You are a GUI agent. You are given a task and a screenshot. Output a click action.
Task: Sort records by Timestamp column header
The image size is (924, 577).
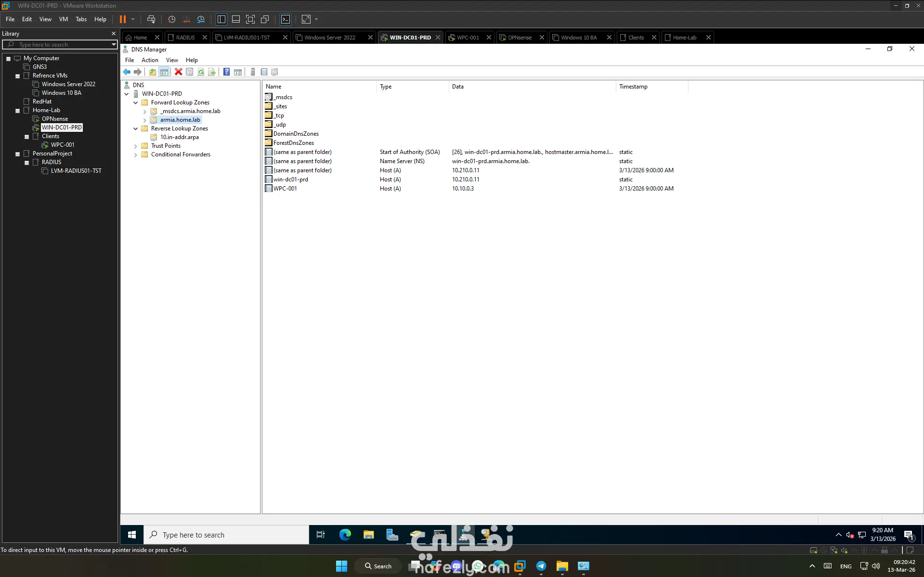[x=652, y=87]
